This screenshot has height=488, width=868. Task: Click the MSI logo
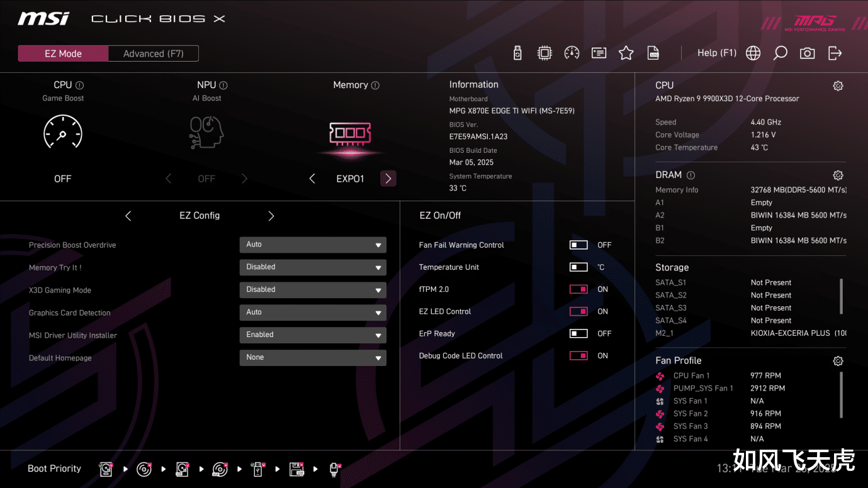point(43,18)
